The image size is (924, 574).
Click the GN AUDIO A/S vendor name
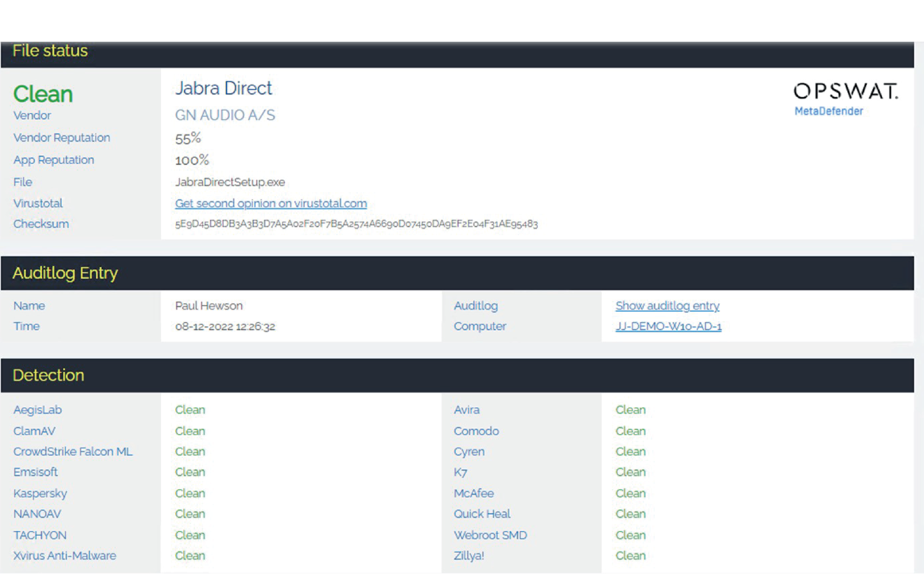tap(225, 115)
